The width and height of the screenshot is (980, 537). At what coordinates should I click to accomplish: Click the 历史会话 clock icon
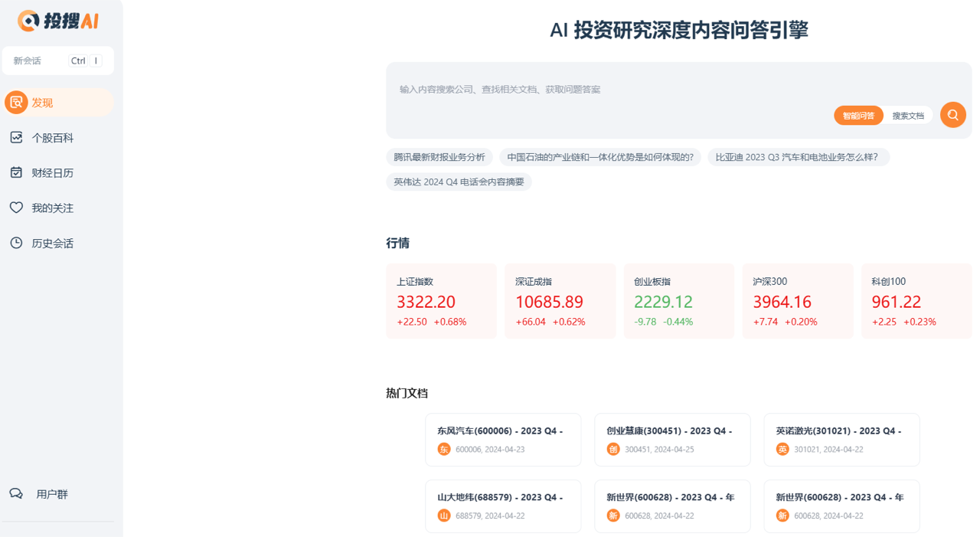point(16,243)
